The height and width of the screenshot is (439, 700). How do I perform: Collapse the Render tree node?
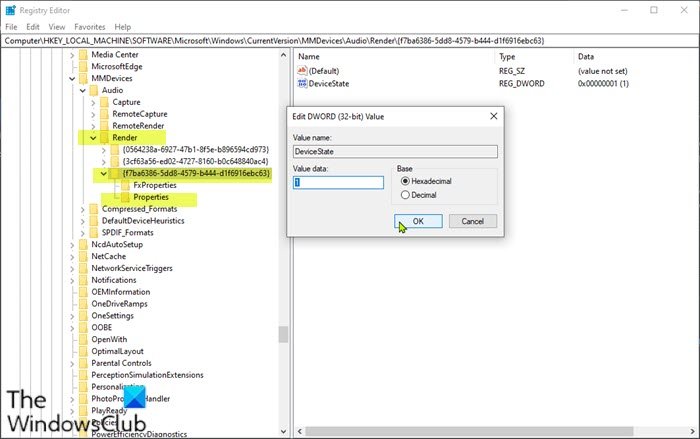(93, 138)
